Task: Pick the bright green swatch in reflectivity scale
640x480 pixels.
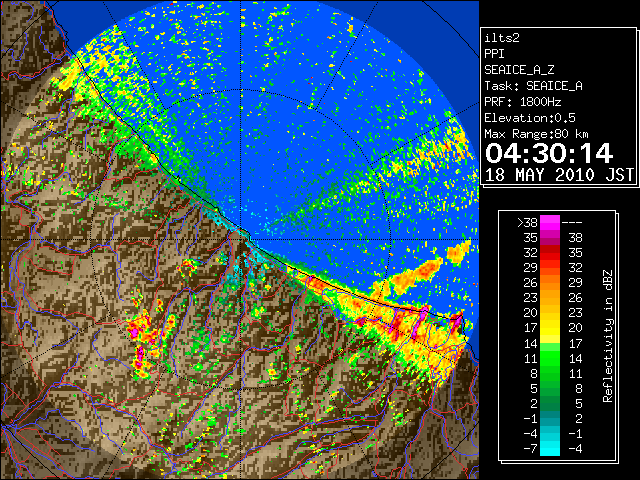Action: [x=550, y=358]
